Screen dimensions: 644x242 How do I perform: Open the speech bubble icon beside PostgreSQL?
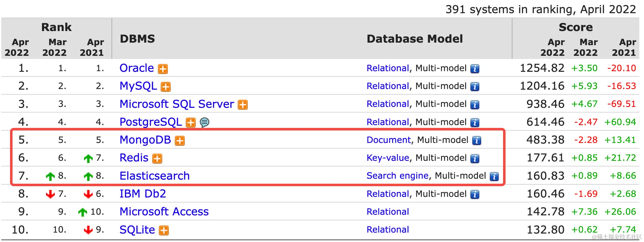coord(205,122)
